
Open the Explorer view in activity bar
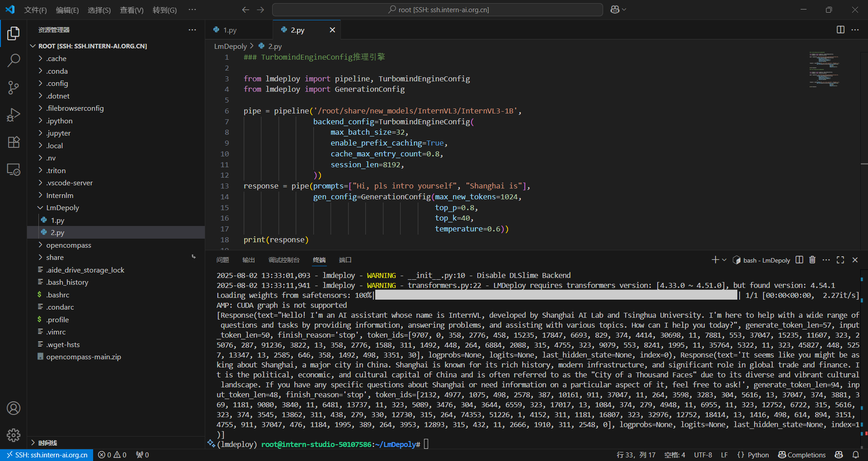tap(14, 33)
